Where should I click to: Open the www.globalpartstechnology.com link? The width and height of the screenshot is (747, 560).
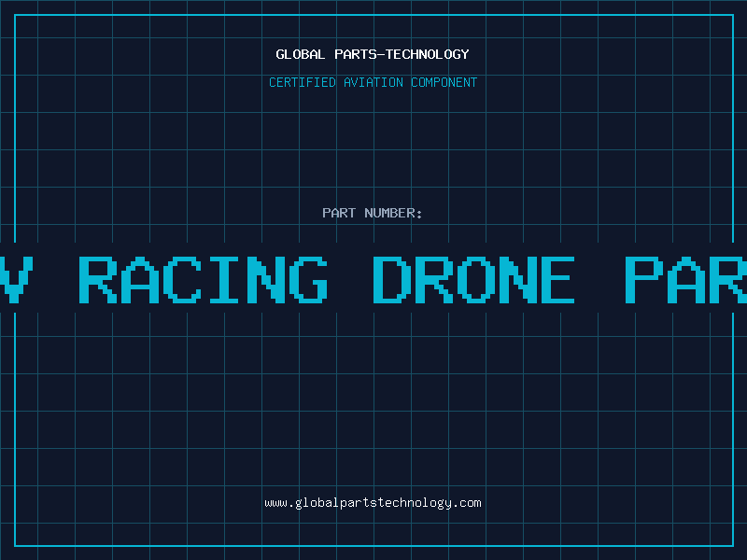pyautogui.click(x=373, y=503)
